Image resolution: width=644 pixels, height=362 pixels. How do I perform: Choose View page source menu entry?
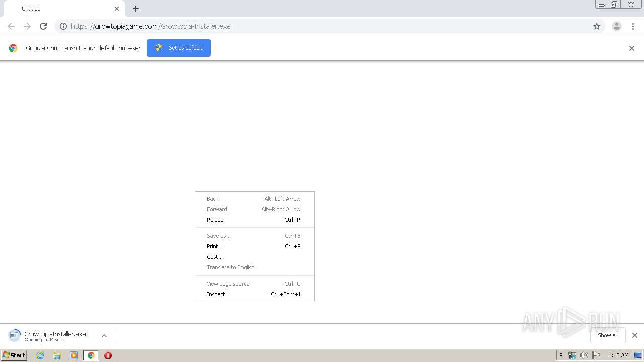coord(255,284)
